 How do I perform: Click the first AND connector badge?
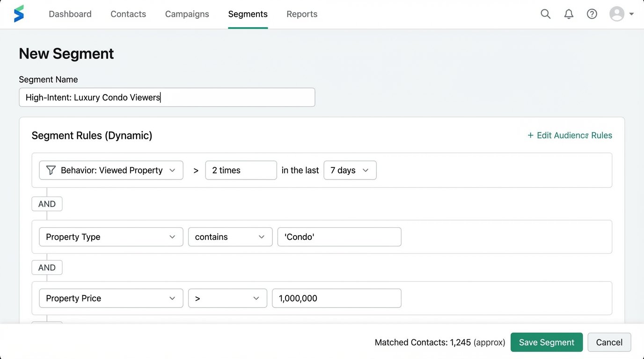[x=47, y=204]
